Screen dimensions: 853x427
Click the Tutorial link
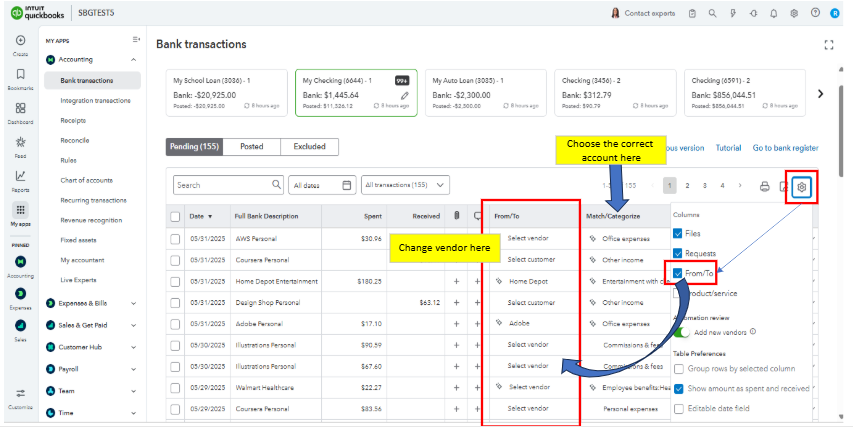click(728, 148)
